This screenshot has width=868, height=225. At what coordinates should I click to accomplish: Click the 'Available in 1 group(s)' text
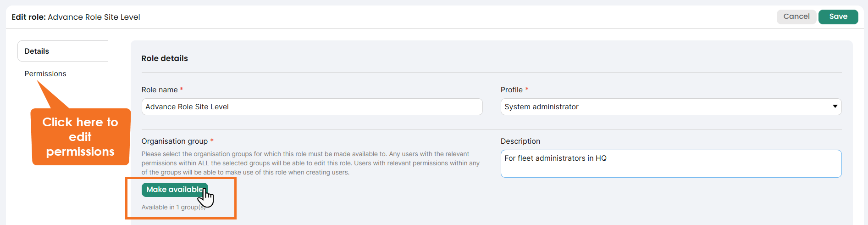click(x=173, y=207)
